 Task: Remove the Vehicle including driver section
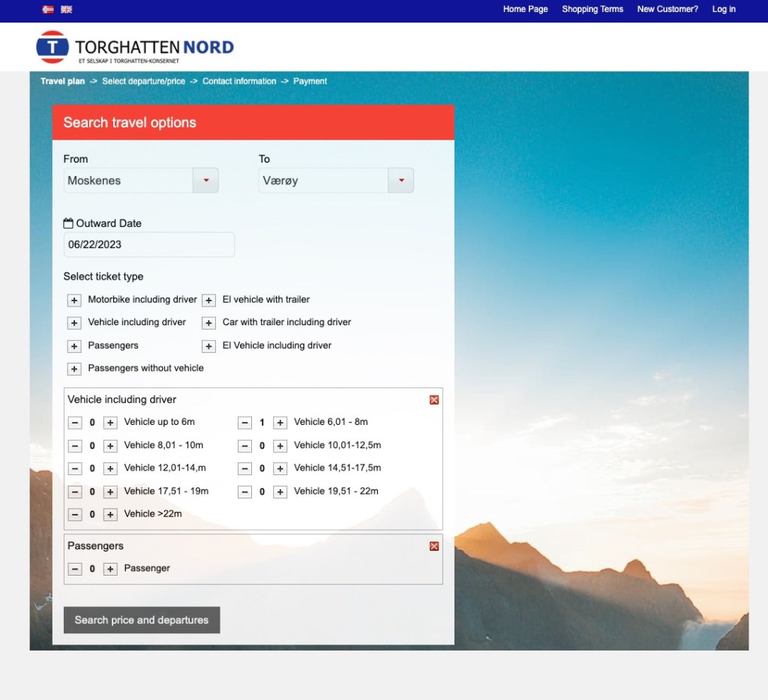[x=433, y=400]
